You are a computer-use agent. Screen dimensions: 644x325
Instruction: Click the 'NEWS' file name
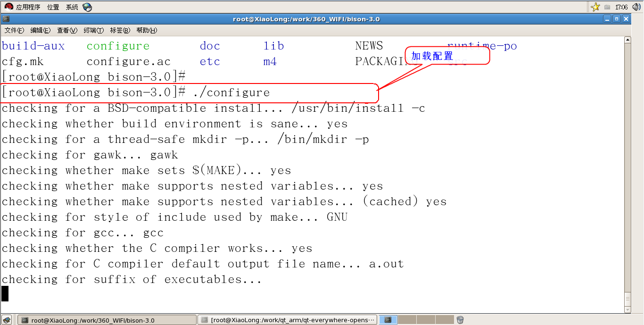coord(369,46)
